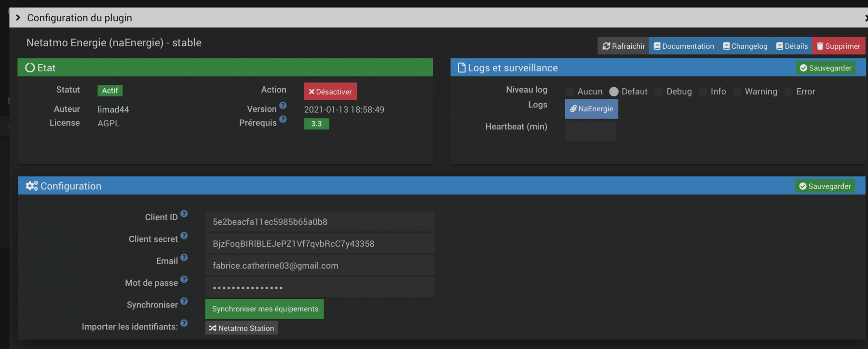Click the Netatmo Station import button

[242, 328]
